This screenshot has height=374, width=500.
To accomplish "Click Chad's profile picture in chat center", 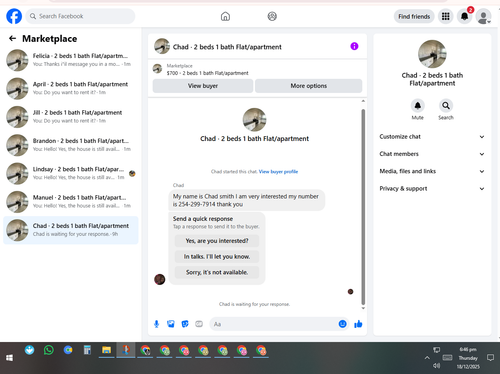I will (x=254, y=120).
